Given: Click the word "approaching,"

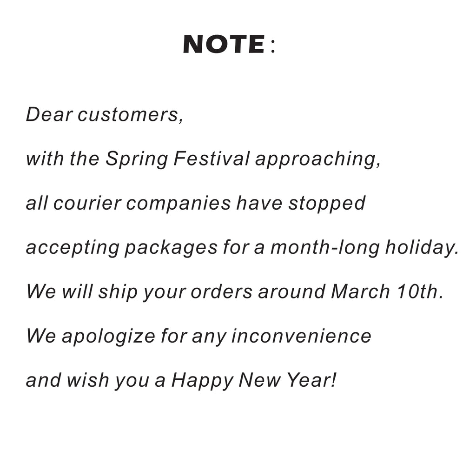Looking at the screenshot, I should pyautogui.click(x=318, y=160).
